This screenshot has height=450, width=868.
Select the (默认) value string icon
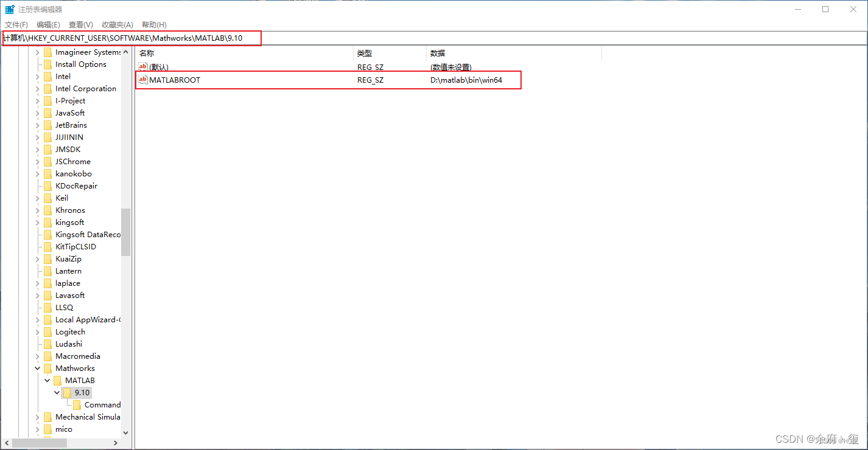(x=143, y=67)
